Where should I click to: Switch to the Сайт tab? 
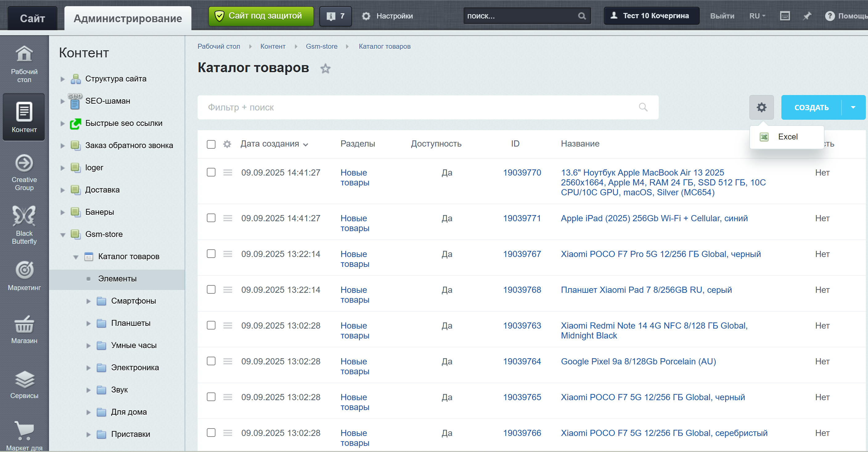[x=32, y=18]
